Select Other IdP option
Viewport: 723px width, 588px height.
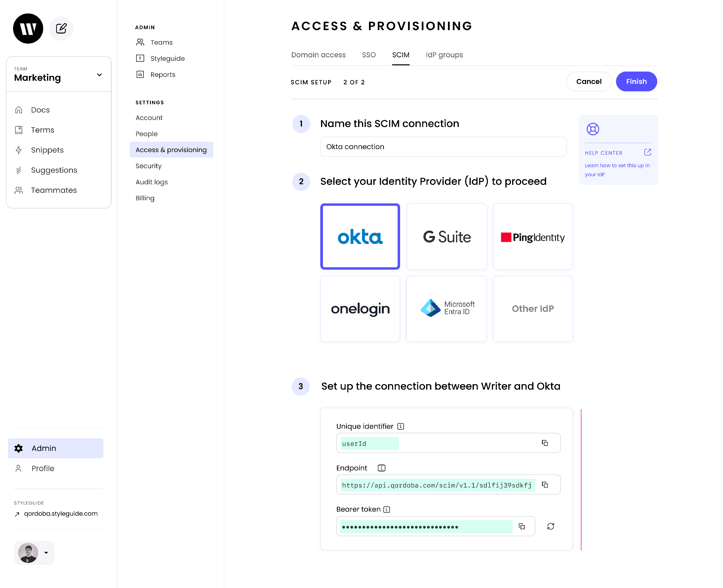point(533,308)
